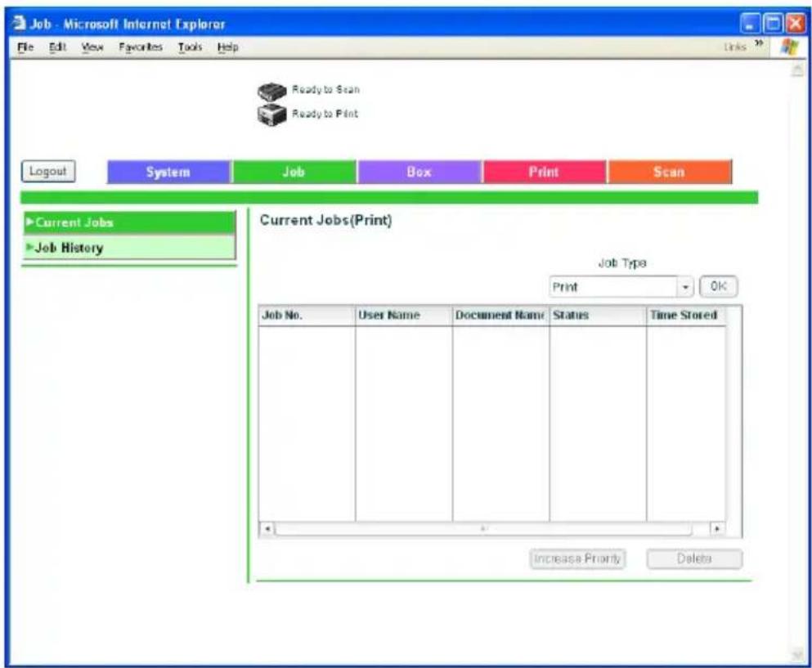Click the scanner status icon
812x668 pixels.
point(271,92)
